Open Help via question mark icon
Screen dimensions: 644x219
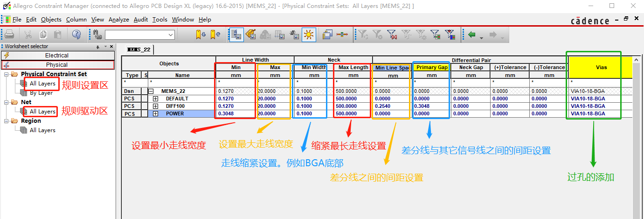(x=77, y=34)
